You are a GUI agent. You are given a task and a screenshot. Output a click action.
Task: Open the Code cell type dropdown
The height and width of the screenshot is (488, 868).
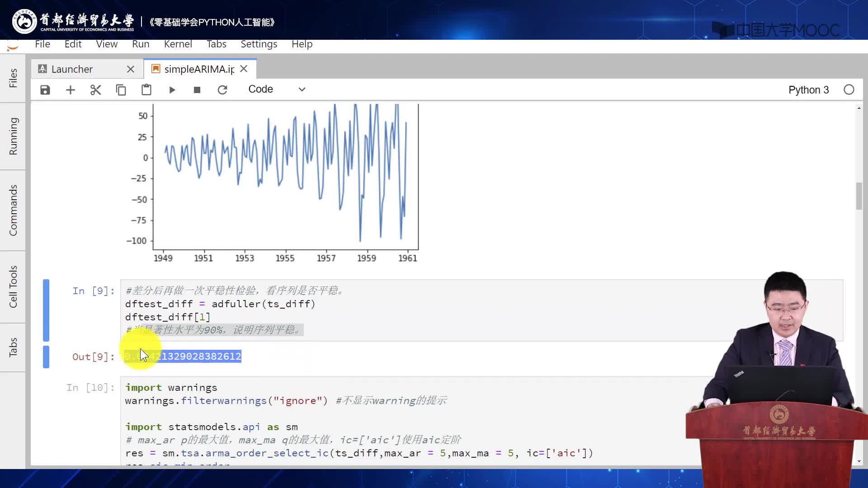pos(277,89)
